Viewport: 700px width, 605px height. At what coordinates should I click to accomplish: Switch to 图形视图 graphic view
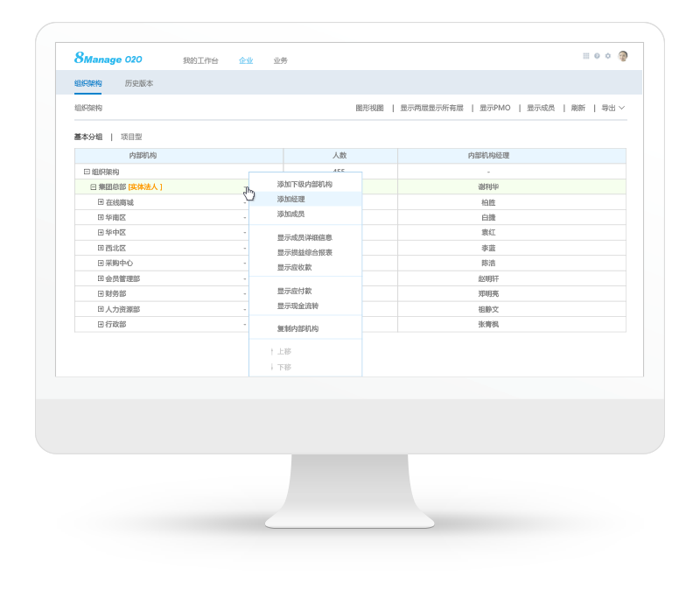click(x=369, y=108)
